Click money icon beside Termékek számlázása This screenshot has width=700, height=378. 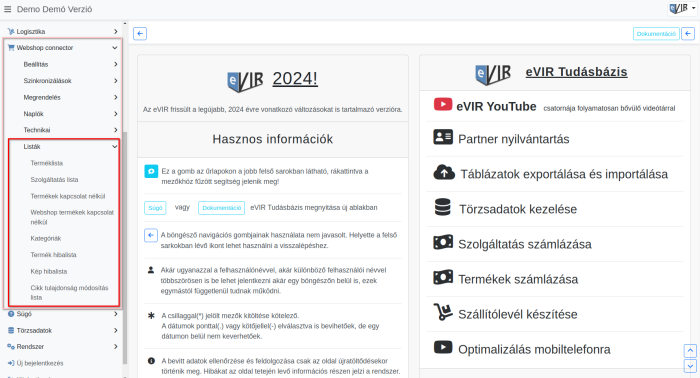pyautogui.click(x=443, y=277)
